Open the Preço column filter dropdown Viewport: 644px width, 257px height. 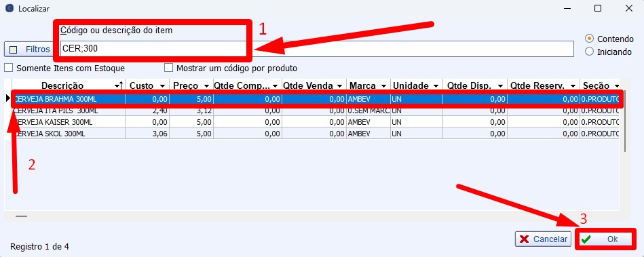pyautogui.click(x=206, y=86)
